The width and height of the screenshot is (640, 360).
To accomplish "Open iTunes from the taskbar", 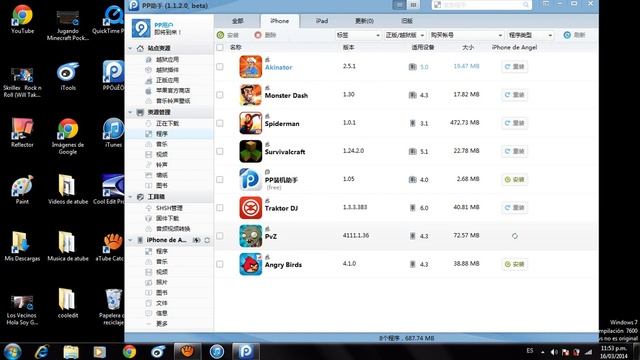I will (217, 351).
